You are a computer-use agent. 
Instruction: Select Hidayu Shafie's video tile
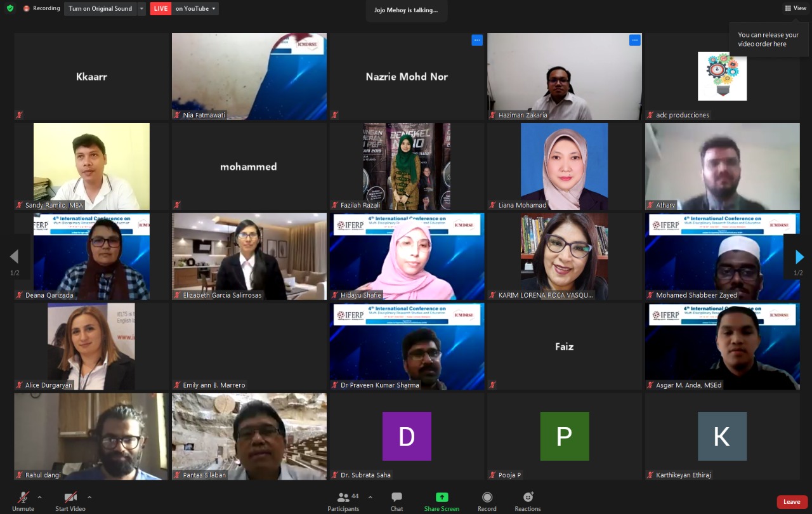(x=407, y=256)
